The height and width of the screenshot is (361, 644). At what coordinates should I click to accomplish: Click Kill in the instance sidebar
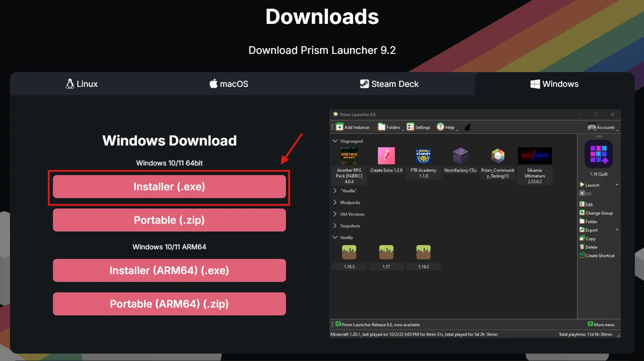[x=585, y=193]
